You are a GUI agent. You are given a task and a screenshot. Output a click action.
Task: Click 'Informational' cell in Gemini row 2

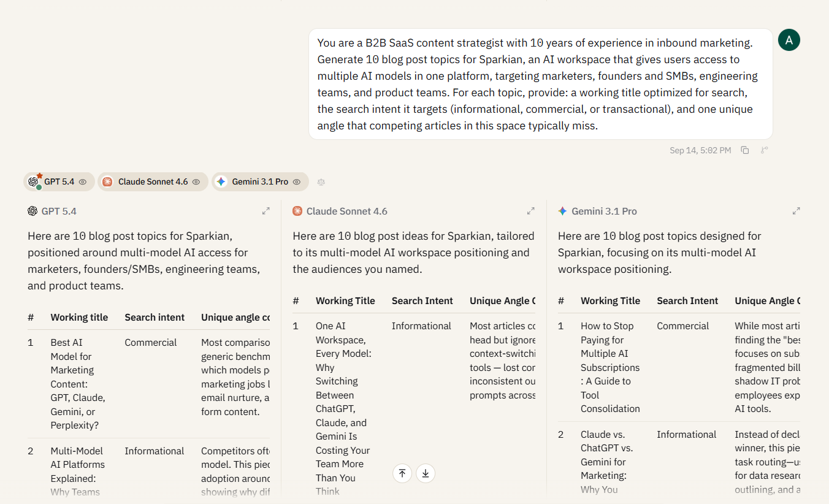click(687, 435)
